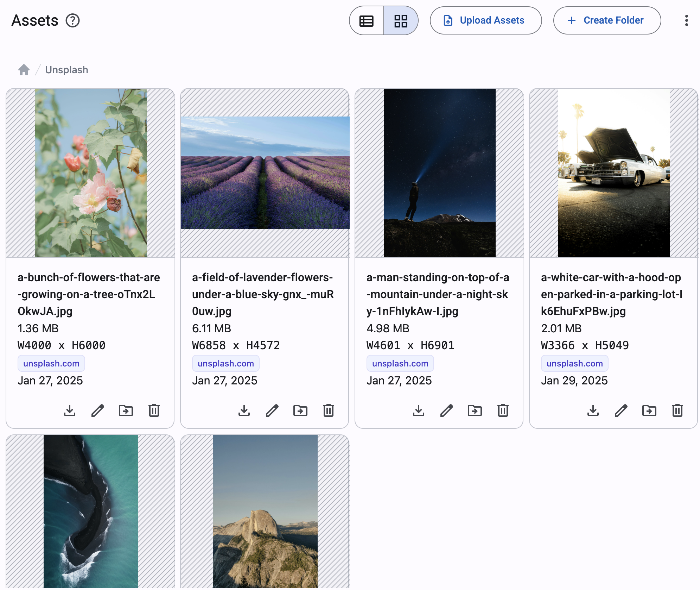Screen dimensions: 700x590
Task: Delete the a-man-standing asset
Action: [503, 410]
